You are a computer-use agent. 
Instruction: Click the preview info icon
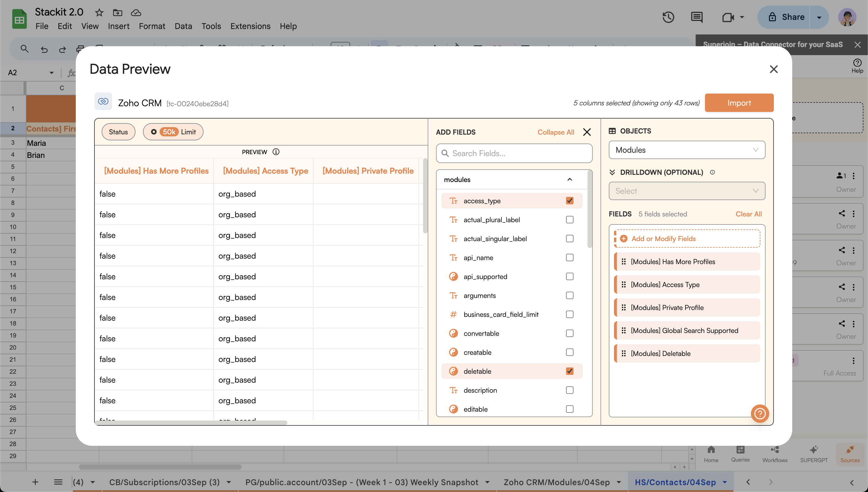[x=276, y=152]
